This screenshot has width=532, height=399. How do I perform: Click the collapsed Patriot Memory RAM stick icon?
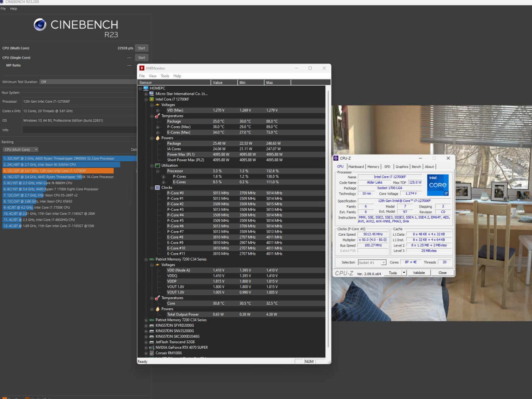(152, 320)
